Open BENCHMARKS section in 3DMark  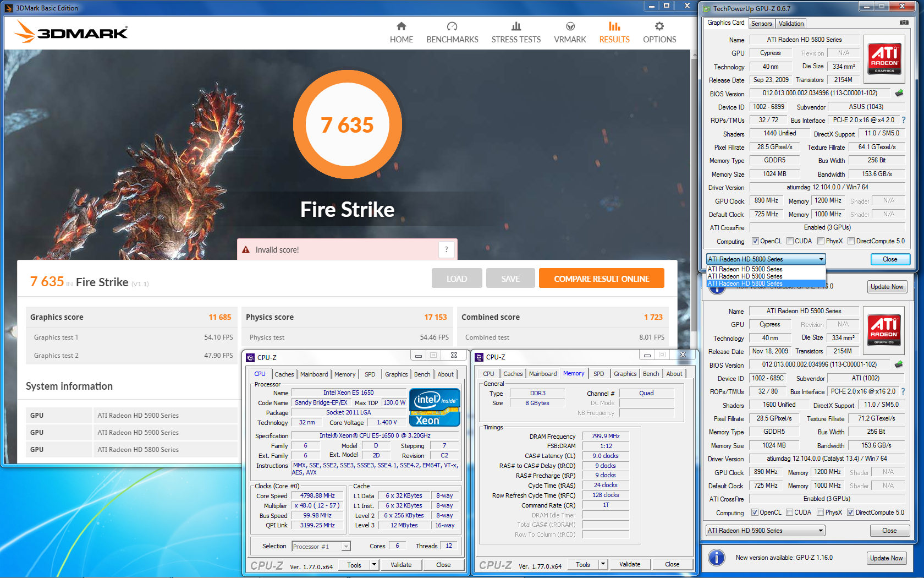[x=452, y=33]
